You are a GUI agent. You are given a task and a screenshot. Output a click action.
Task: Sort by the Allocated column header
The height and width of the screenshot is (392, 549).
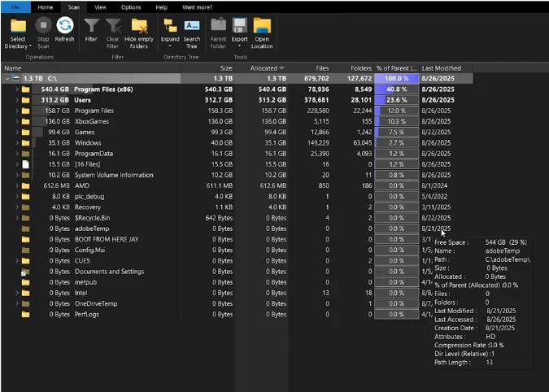pyautogui.click(x=263, y=68)
